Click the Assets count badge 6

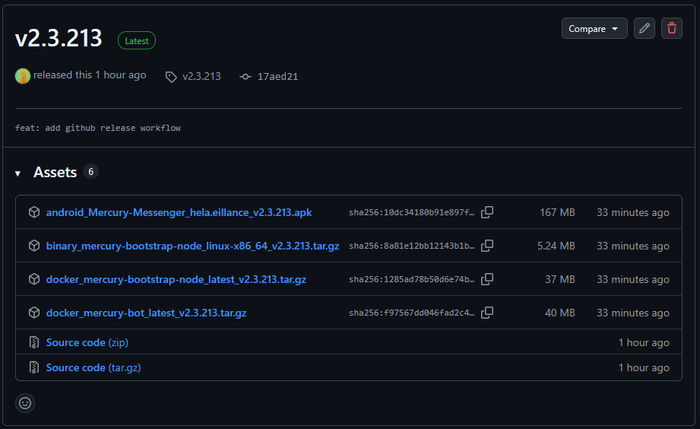tap(91, 171)
